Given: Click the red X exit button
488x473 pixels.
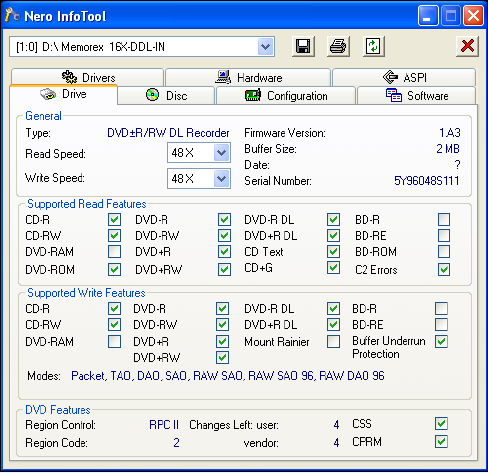Looking at the screenshot, I should 467,46.
